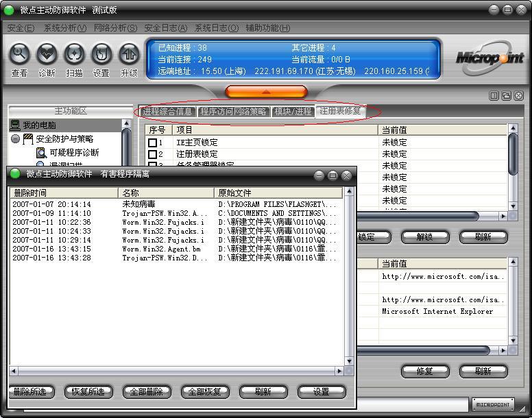The width and height of the screenshot is (532, 418).
Task: Select the 2007-01-11 10:22:36 row
Action: point(176,222)
